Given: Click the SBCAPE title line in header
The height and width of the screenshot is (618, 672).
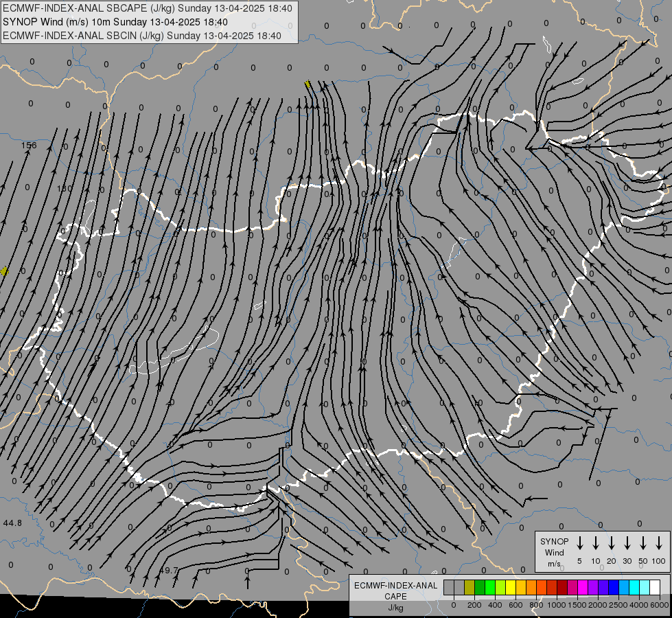Looking at the screenshot, I should click(x=148, y=8).
